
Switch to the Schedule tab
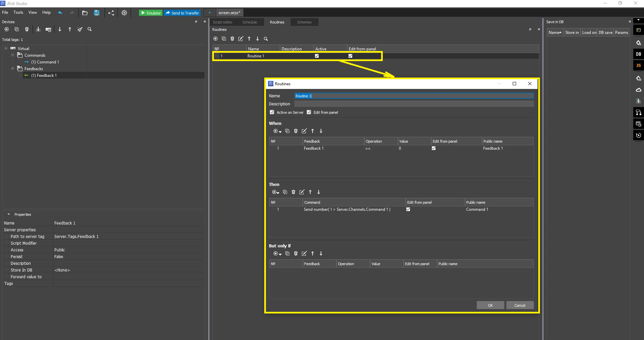[249, 22]
